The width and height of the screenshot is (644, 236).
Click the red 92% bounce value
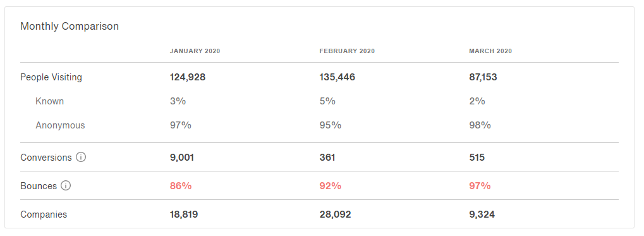330,186
